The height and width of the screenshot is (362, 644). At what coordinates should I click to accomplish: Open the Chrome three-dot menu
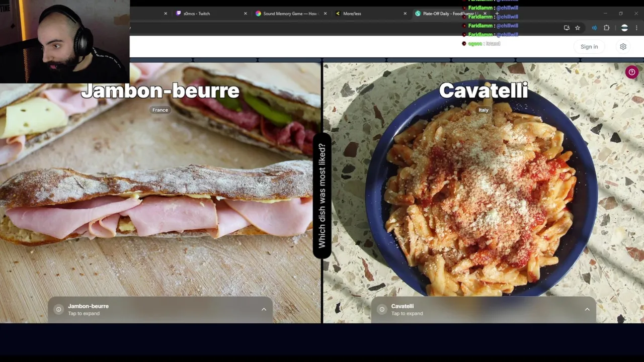[637, 28]
